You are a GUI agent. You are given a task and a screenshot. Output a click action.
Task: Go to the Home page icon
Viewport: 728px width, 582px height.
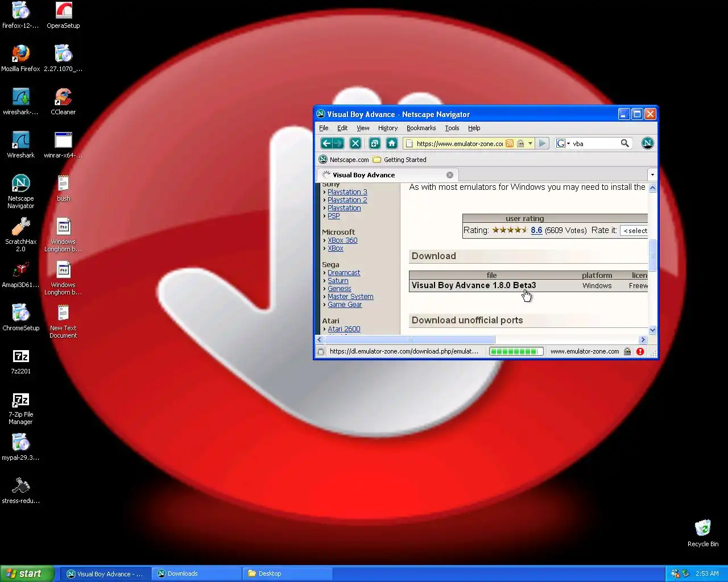(391, 143)
